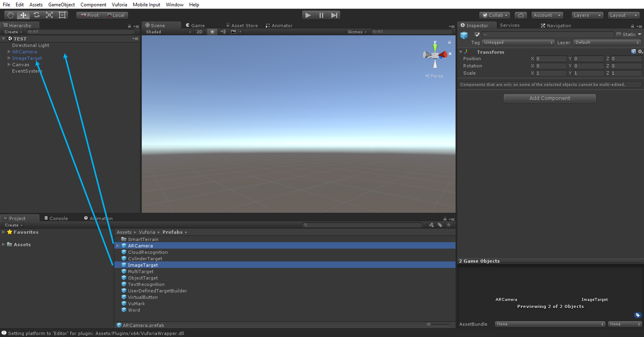Image resolution: width=644 pixels, height=337 pixels.
Task: Collapse the Transform component
Action: 461,52
